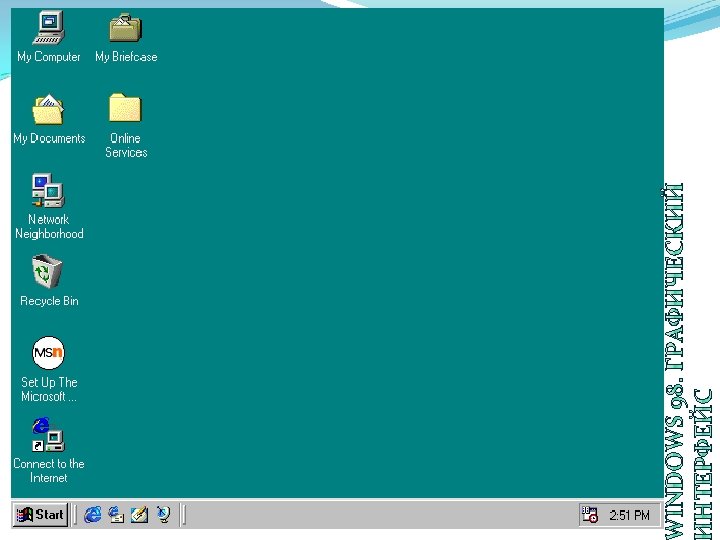This screenshot has width=720, height=540.
Task: Select the MSN Set Up The Microsoft icon
Action: click(x=49, y=353)
